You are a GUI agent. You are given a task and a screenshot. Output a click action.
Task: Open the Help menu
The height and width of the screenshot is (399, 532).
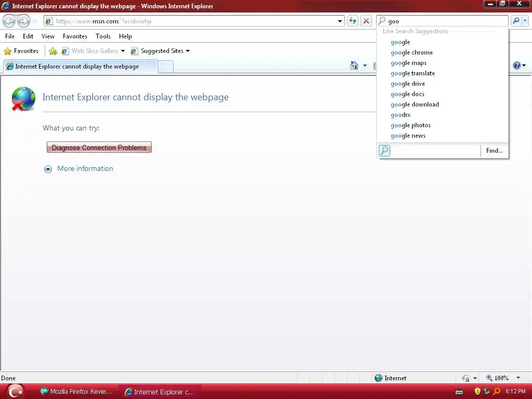(125, 36)
